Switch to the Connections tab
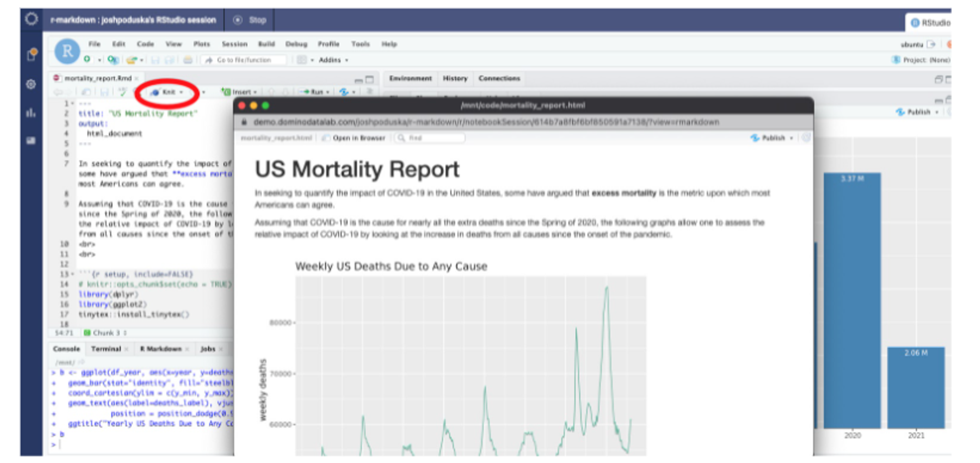 (x=499, y=78)
